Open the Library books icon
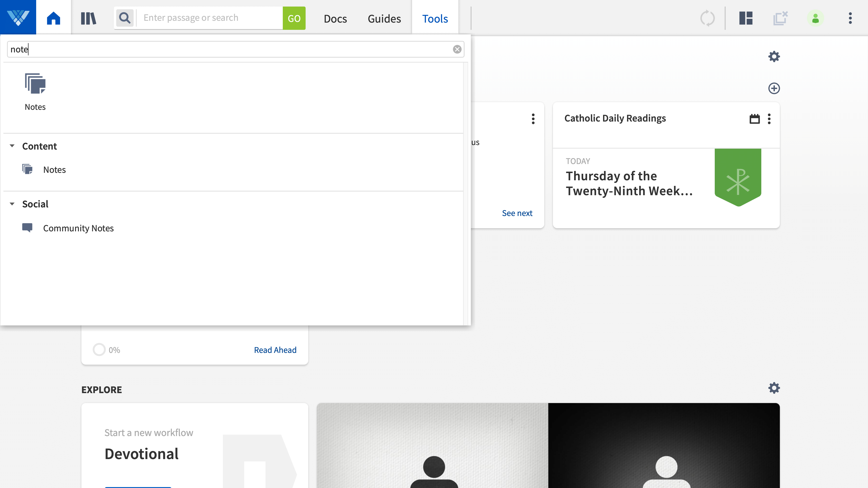868x488 pixels. click(x=89, y=18)
